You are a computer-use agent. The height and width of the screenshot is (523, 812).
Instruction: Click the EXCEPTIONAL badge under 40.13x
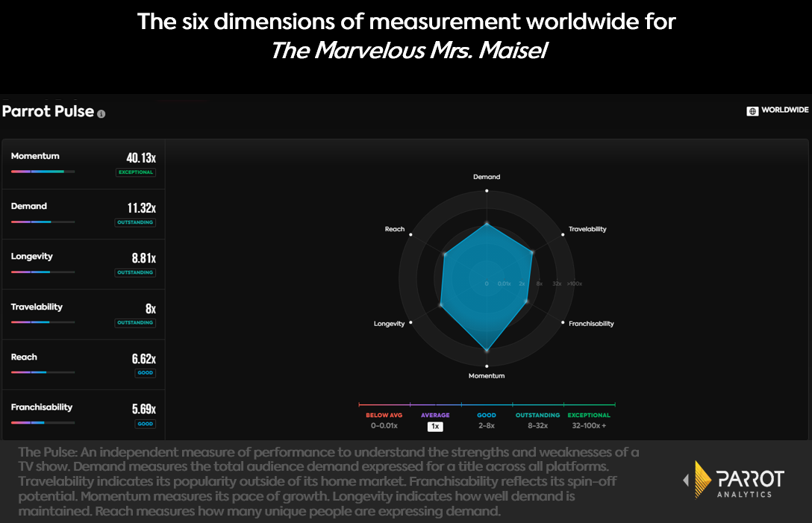[x=136, y=172]
